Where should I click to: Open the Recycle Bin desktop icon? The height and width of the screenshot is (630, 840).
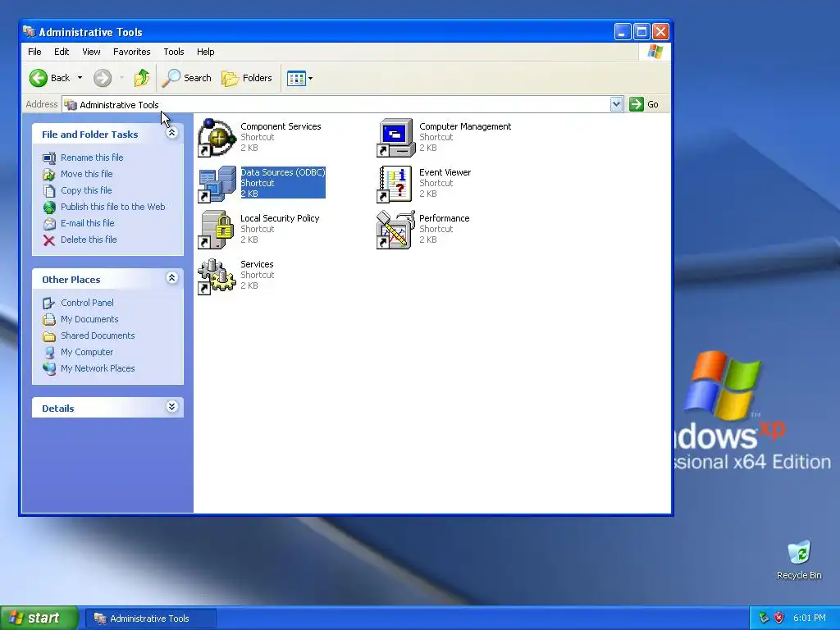pos(799,553)
